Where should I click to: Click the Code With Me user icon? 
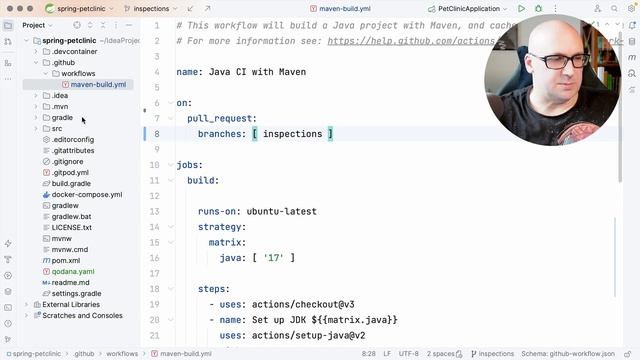[597, 9]
